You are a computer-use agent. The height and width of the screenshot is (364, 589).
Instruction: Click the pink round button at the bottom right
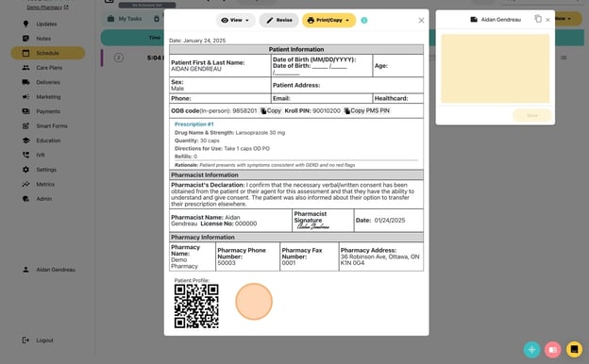tap(552, 350)
